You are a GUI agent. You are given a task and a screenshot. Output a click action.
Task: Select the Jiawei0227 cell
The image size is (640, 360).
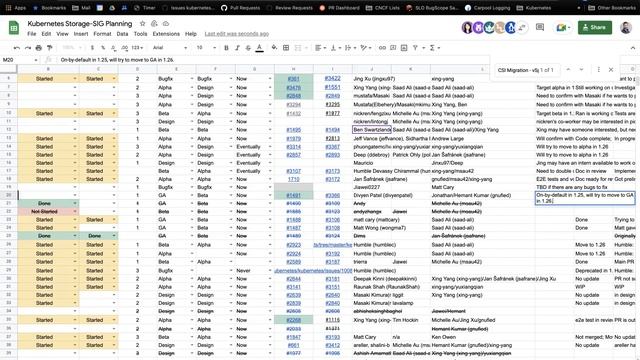tap(372, 187)
